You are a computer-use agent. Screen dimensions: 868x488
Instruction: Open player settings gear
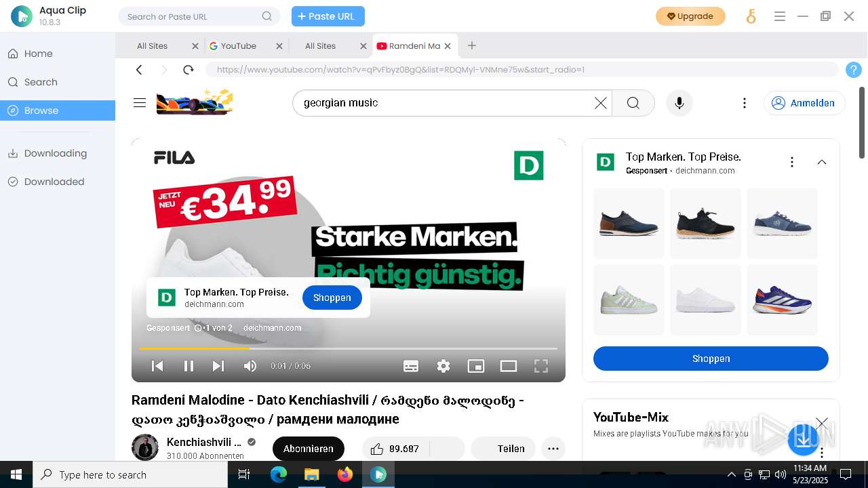click(x=443, y=366)
